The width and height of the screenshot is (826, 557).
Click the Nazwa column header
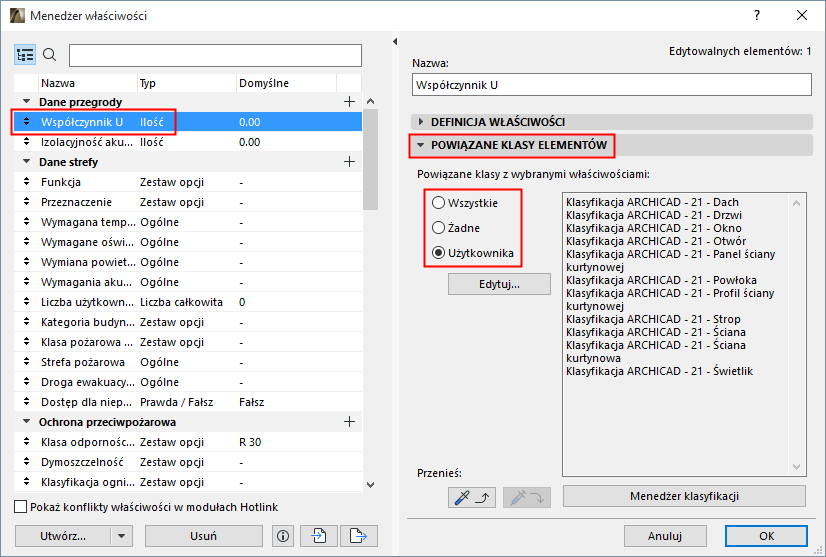click(x=87, y=83)
